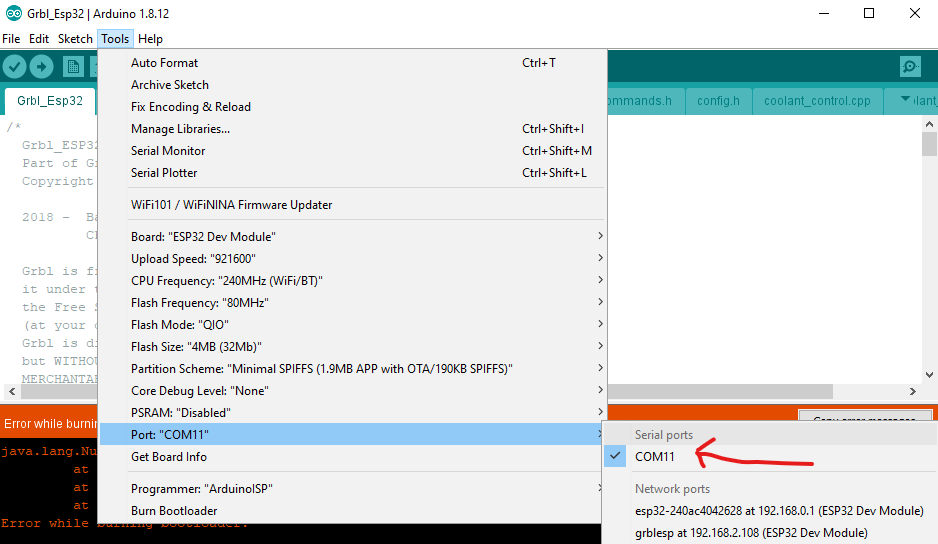
Task: Switch to the config.h tab
Action: [718, 101]
